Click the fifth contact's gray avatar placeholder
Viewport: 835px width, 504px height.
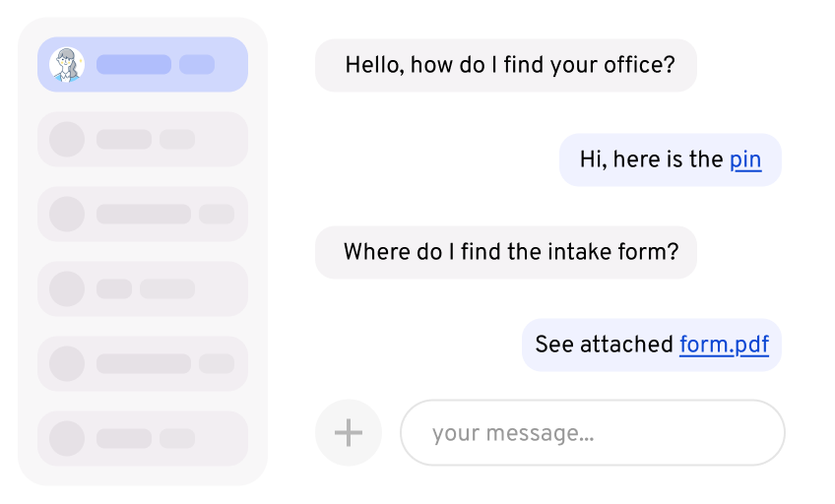67,364
